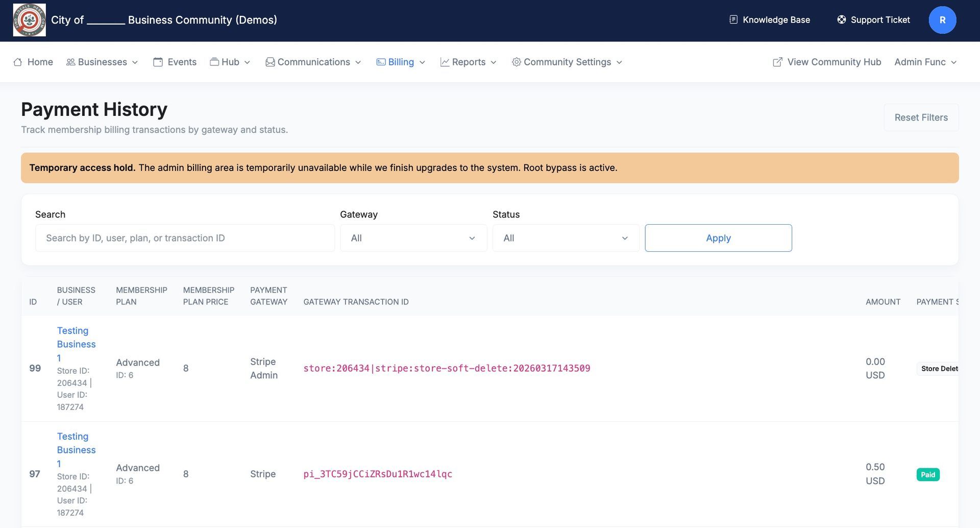Open the Testing Business 1 link

76,344
